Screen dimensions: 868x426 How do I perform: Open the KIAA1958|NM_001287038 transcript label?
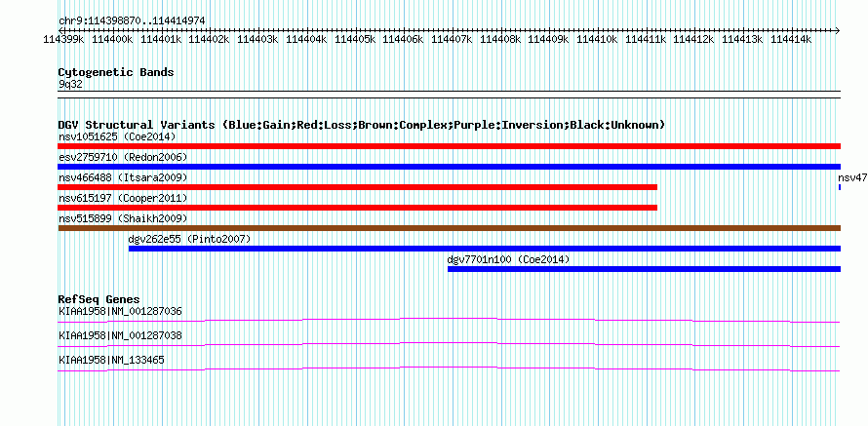(120, 335)
